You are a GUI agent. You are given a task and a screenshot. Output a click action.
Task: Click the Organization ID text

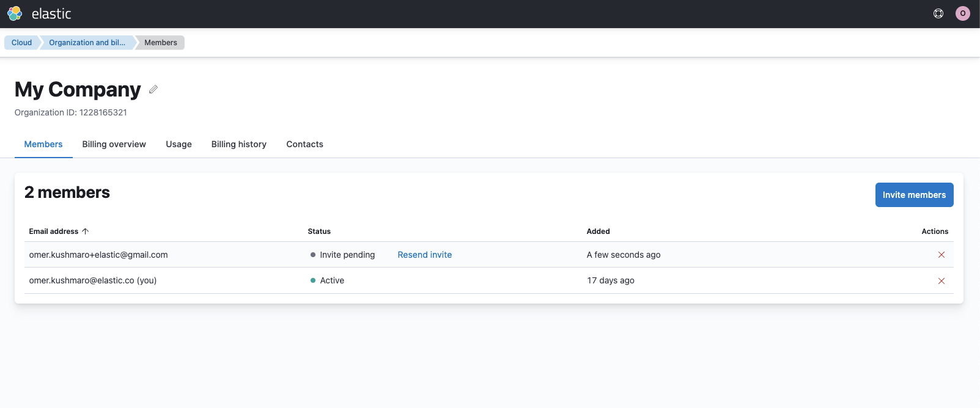click(x=71, y=112)
